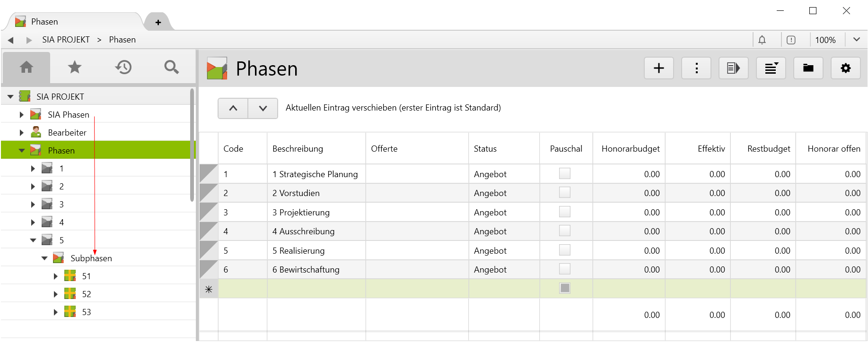The height and width of the screenshot is (342, 868).
Task: Open the three-dot more options menu
Action: point(696,68)
